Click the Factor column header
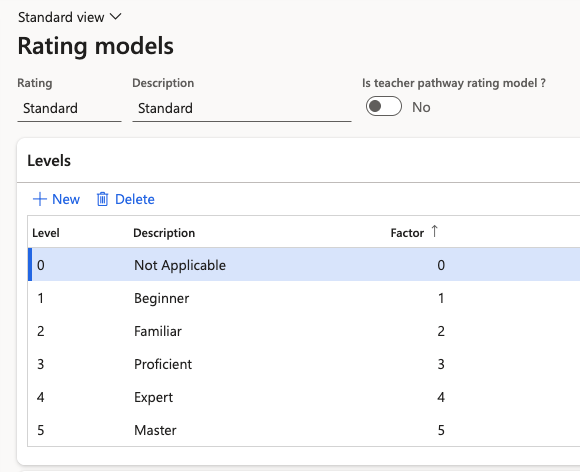Screen dimensions: 580x472 407,233
